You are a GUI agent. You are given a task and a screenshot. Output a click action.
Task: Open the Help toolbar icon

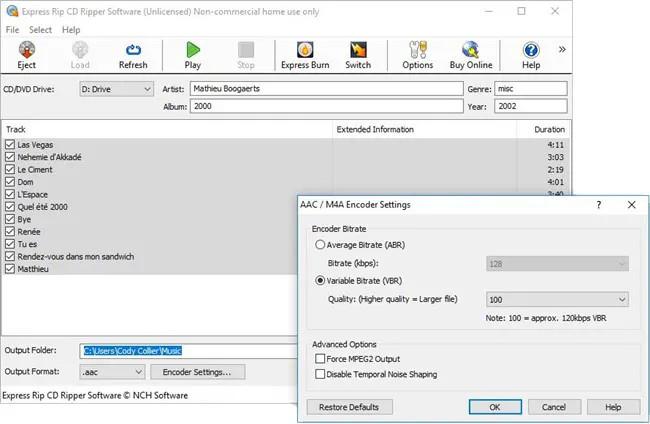tap(531, 54)
